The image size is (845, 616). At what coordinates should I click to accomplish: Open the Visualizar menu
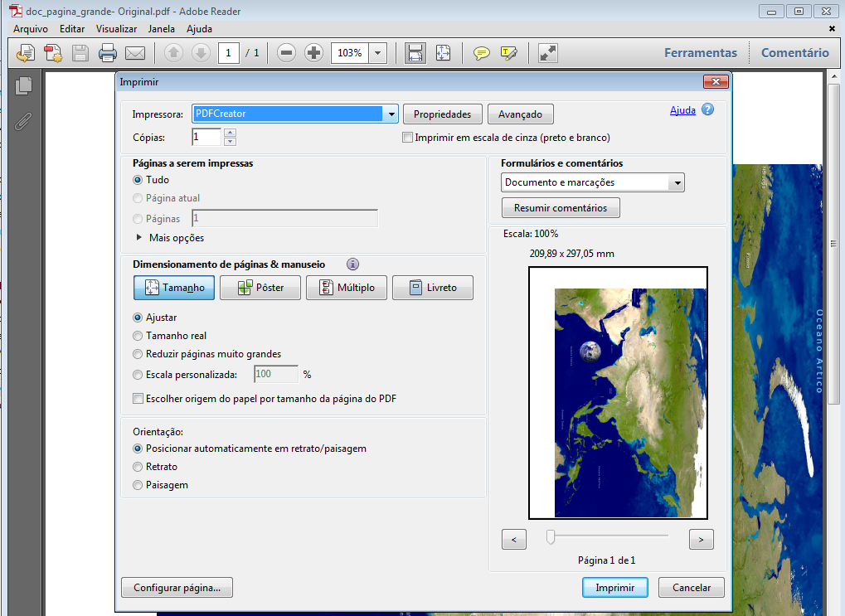coord(116,28)
